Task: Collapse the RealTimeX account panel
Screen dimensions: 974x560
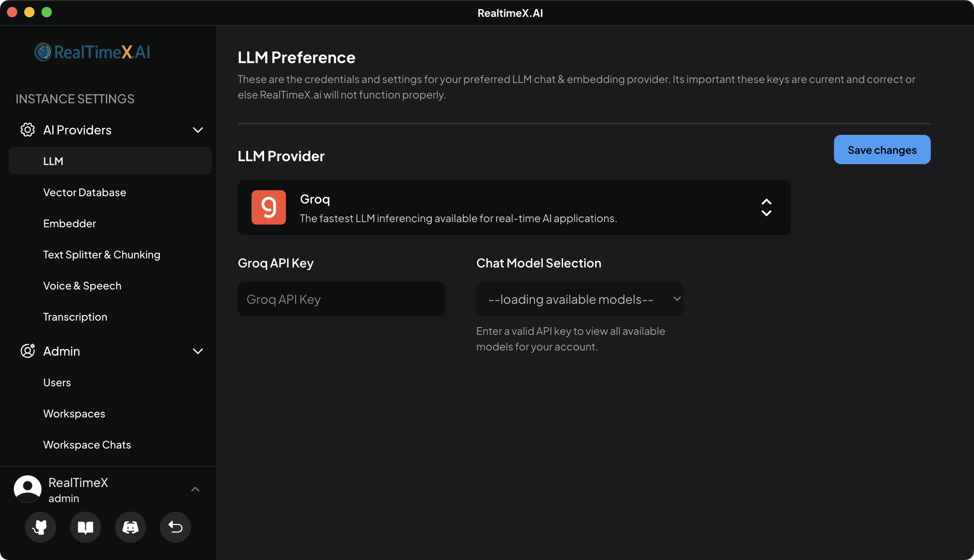Action: pyautogui.click(x=195, y=489)
